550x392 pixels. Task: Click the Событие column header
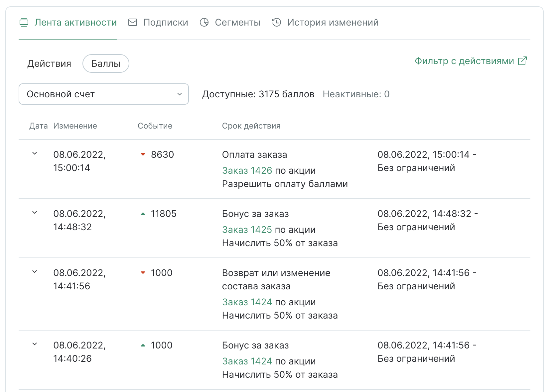pos(155,126)
